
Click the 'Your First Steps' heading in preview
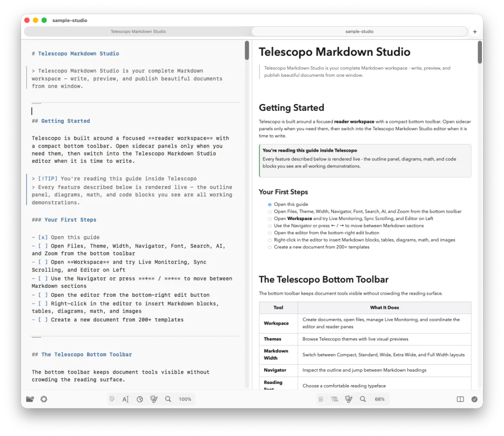pyautogui.click(x=283, y=192)
